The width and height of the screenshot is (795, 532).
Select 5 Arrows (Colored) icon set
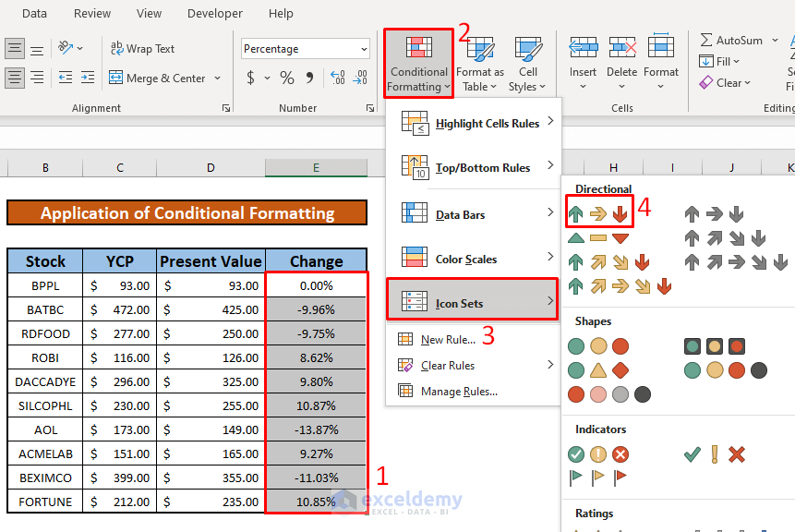[x=620, y=286]
